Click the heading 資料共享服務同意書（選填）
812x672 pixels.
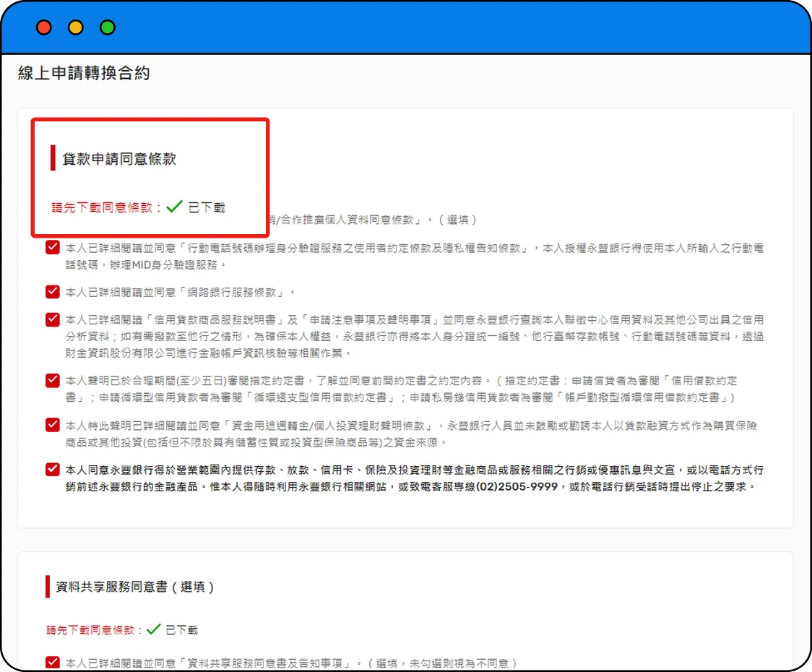(134, 587)
